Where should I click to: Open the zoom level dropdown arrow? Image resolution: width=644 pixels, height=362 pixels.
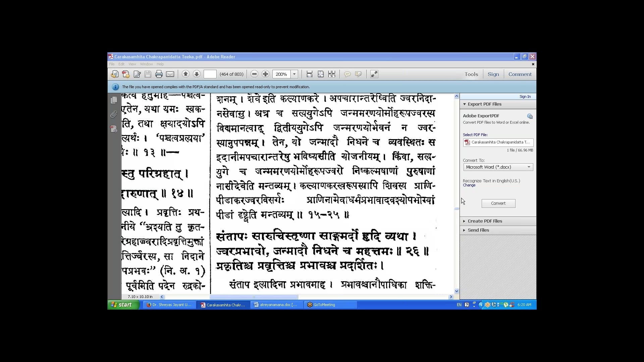pos(294,74)
